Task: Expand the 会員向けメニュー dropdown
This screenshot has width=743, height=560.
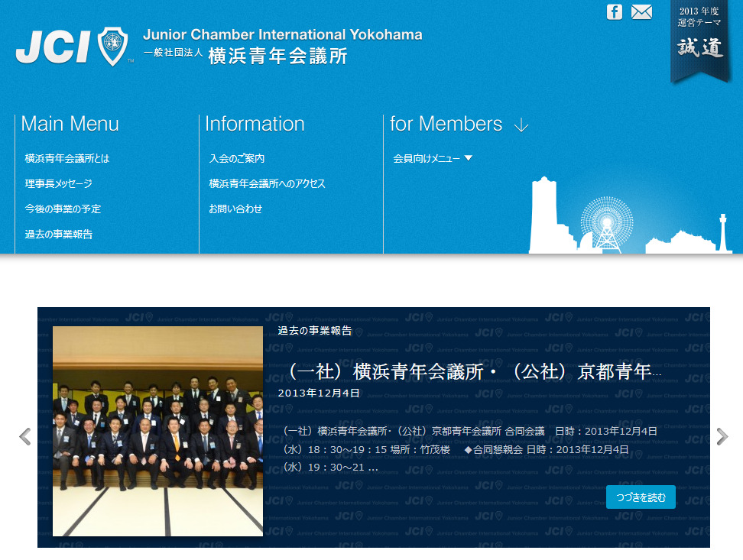Action: pos(432,158)
